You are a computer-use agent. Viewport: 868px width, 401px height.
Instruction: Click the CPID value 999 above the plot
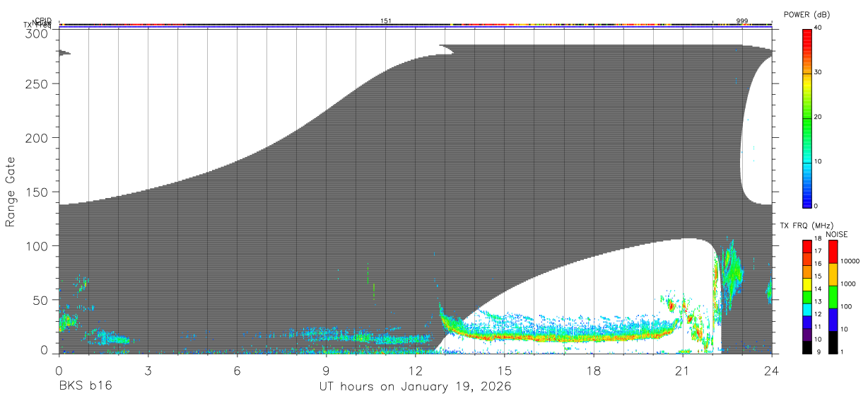coord(742,21)
